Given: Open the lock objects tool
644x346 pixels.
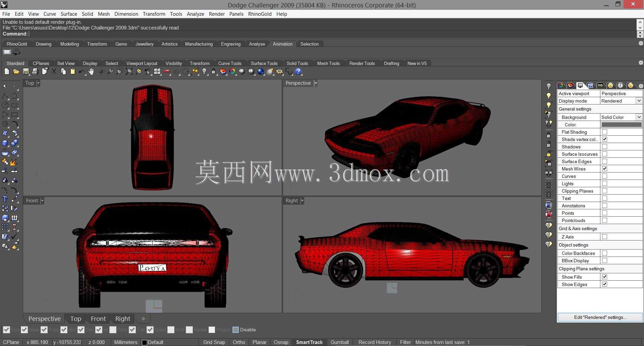Looking at the screenshot, I should click(x=213, y=71).
